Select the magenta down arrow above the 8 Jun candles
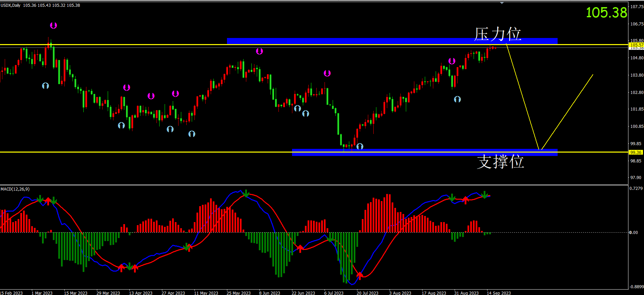Viewport: 644px width, 295px height. (x=259, y=51)
